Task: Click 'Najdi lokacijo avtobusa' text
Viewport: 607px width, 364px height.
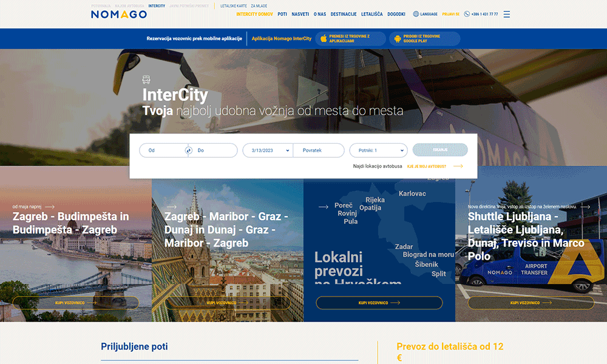Action: pyautogui.click(x=378, y=166)
